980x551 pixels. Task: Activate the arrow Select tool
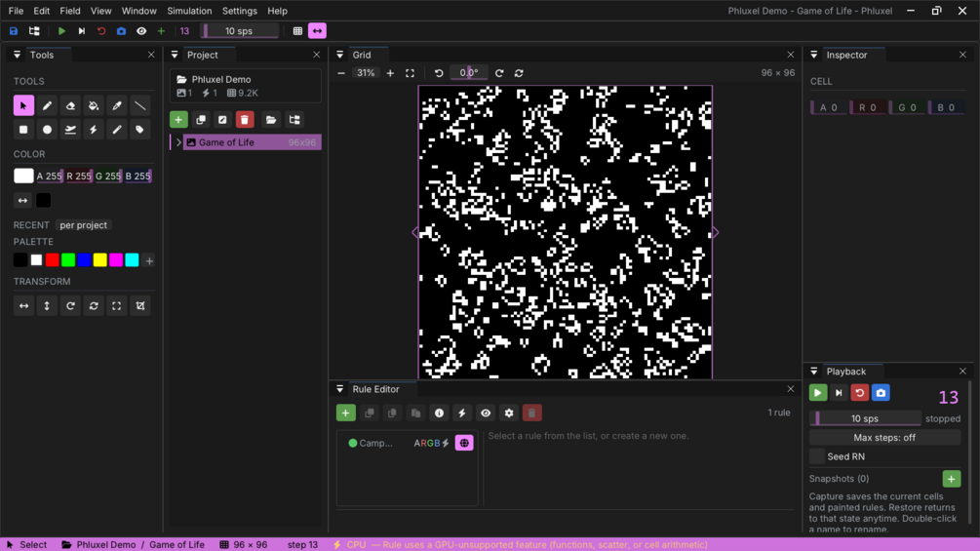click(x=23, y=105)
